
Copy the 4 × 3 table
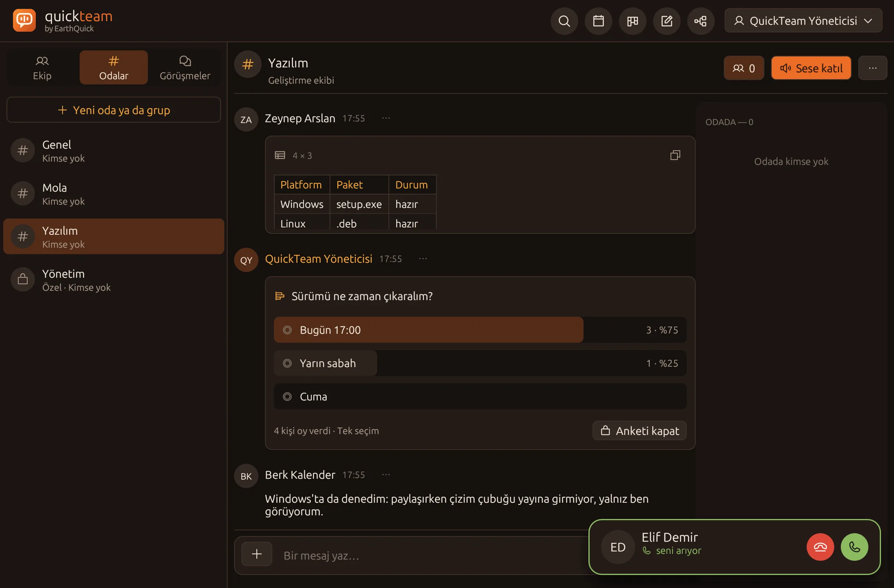(x=675, y=155)
